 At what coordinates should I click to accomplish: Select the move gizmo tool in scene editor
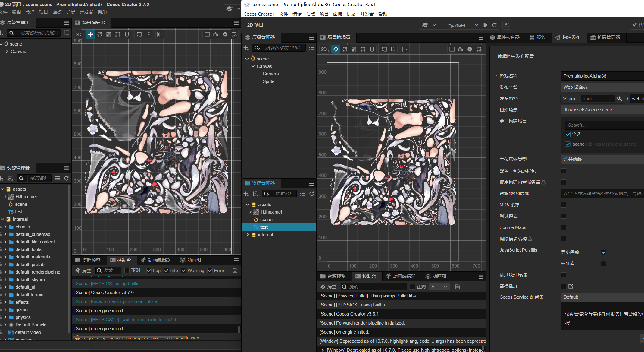(x=336, y=49)
